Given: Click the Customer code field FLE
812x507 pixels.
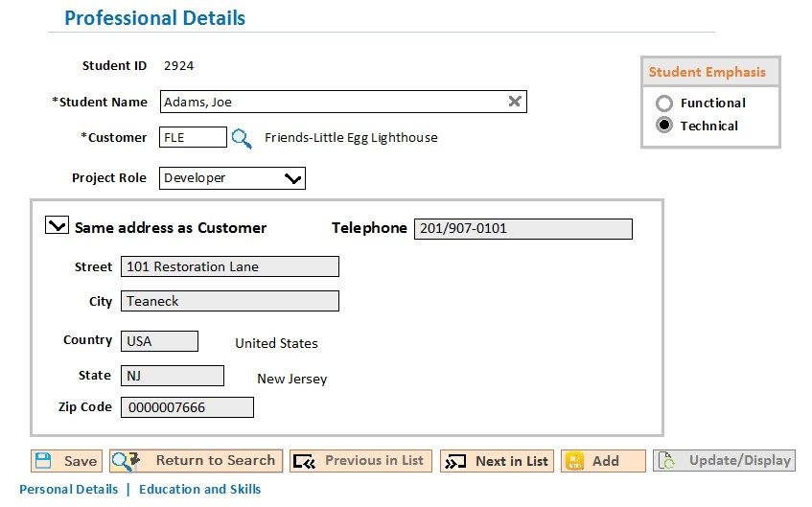Looking at the screenshot, I should pyautogui.click(x=193, y=137).
